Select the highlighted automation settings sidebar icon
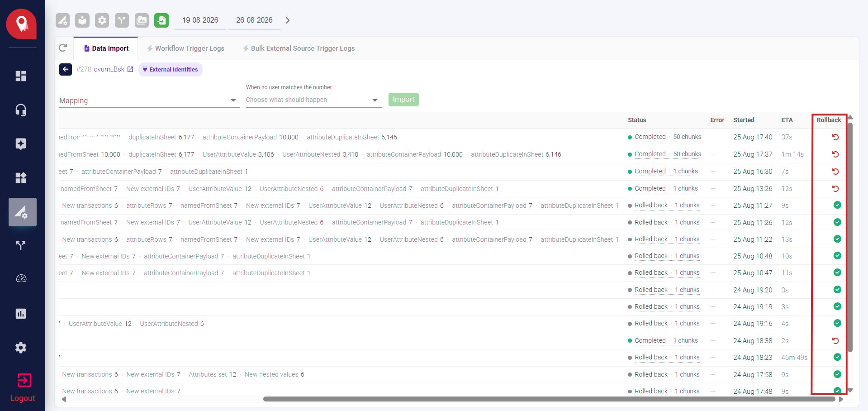Viewport: 868px width, 411px height. (x=23, y=212)
